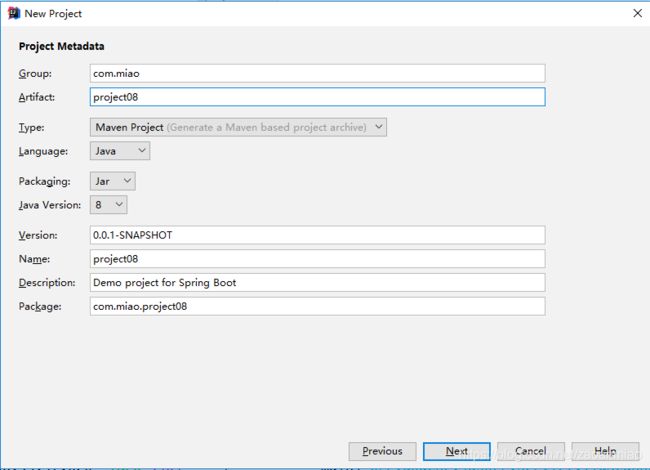Open the Language dropdown showing Java
This screenshot has width=650, height=470.
click(x=120, y=151)
